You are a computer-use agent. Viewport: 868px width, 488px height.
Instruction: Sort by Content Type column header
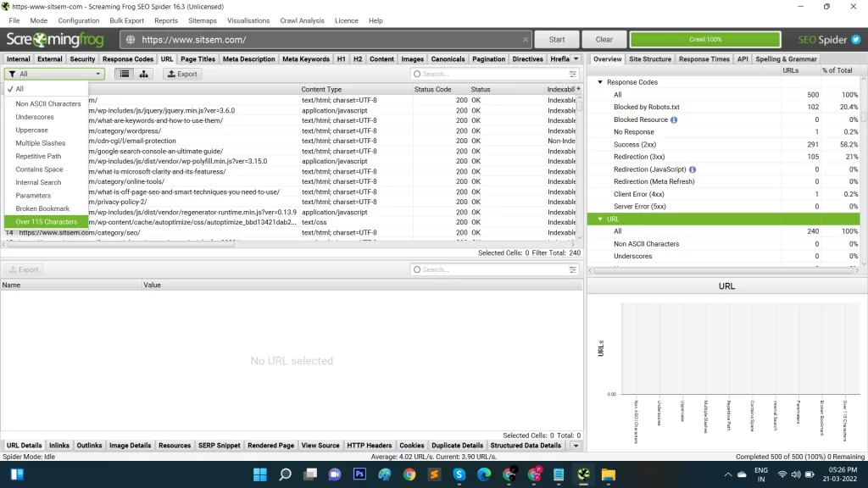pos(355,89)
